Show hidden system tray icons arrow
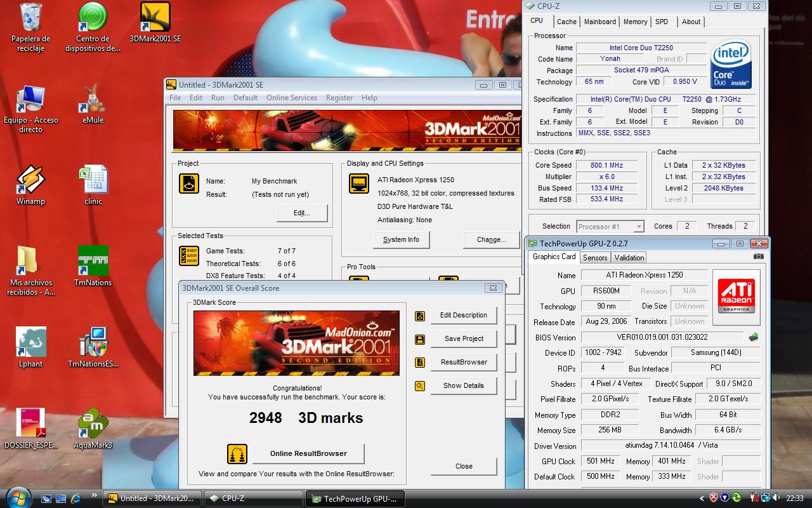The height and width of the screenshot is (508, 812). 702,498
